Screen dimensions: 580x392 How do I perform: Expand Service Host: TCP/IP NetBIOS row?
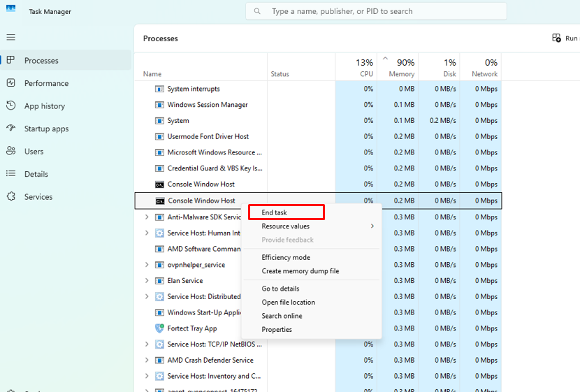point(147,344)
